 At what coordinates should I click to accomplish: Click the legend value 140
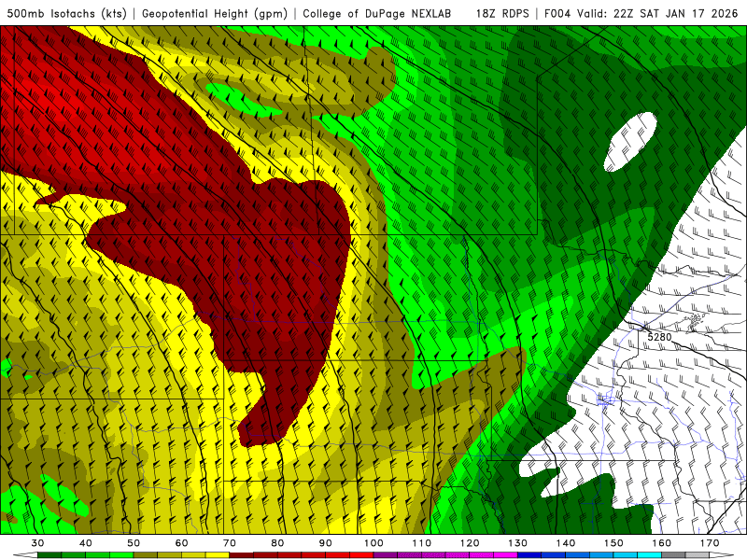[566, 543]
